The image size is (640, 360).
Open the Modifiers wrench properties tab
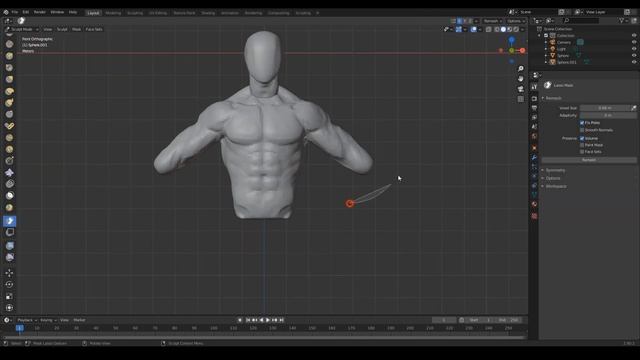[534, 158]
